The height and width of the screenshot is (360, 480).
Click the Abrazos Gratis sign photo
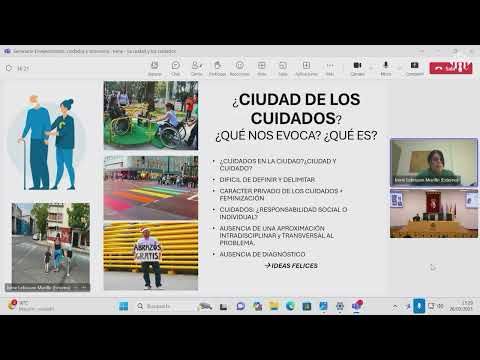point(151,256)
